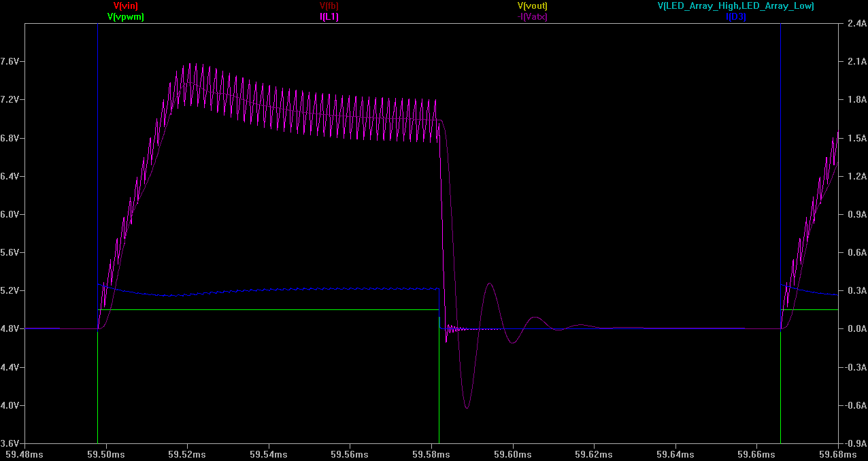Click the 0.9A right axis label
This screenshot has height=461, width=868.
click(856, 214)
